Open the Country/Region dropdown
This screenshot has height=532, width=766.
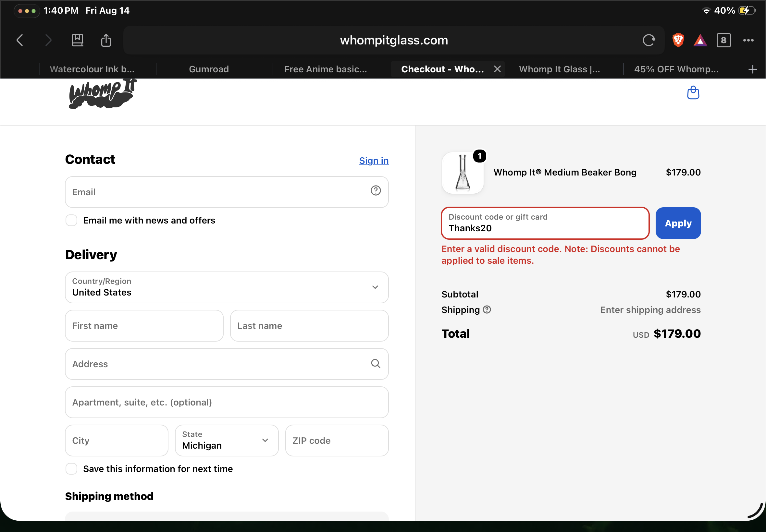[227, 287]
